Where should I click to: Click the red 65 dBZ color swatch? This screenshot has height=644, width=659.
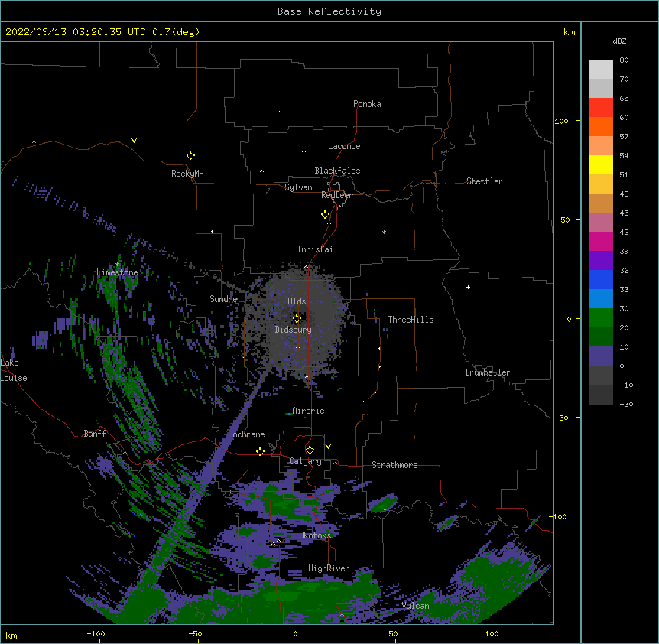[601, 108]
